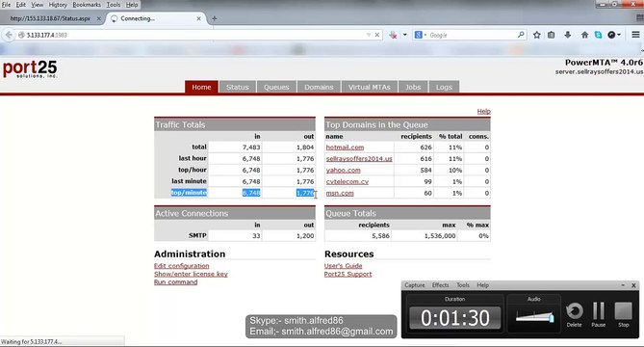Click the Google search input field
The width and height of the screenshot is (644, 347).
click(x=473, y=35)
